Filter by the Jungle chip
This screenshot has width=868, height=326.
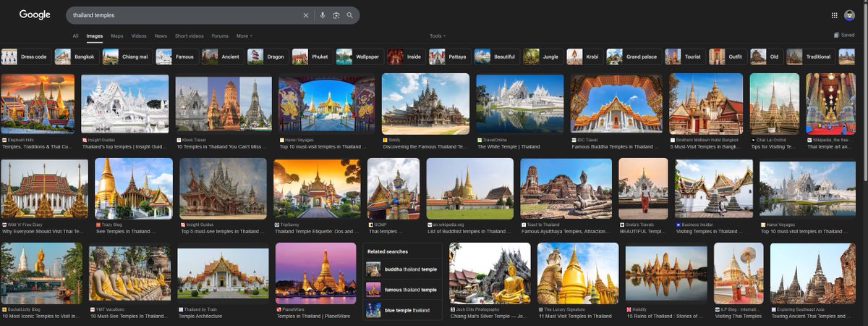click(542, 57)
